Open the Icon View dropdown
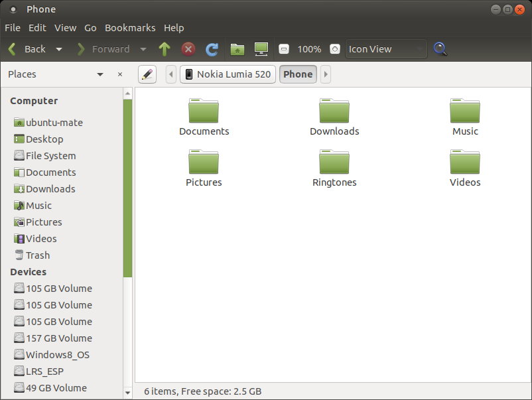Image resolution: width=532 pixels, height=400 pixels. tap(386, 49)
